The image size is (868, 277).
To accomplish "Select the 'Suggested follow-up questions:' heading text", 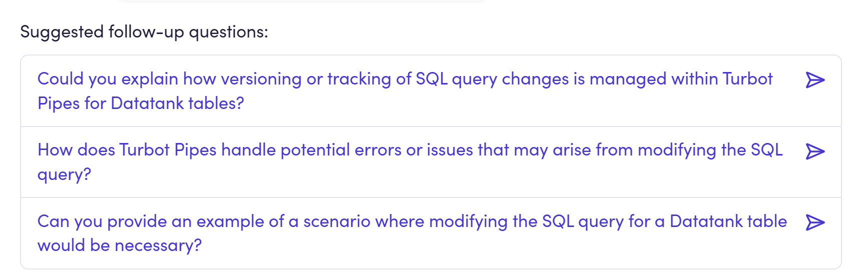I will point(144,32).
